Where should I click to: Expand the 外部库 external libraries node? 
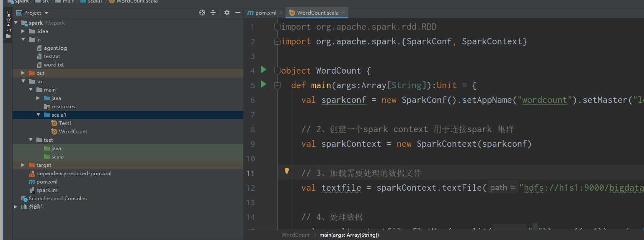[16, 207]
